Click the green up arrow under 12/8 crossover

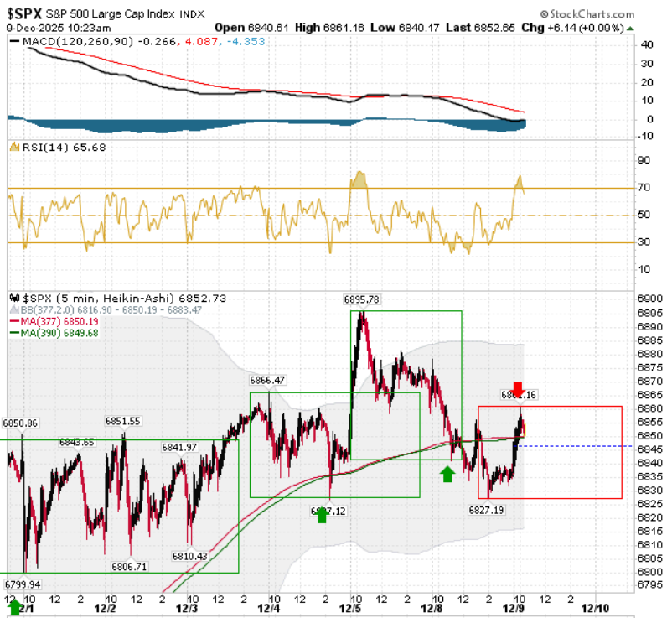pyautogui.click(x=447, y=475)
